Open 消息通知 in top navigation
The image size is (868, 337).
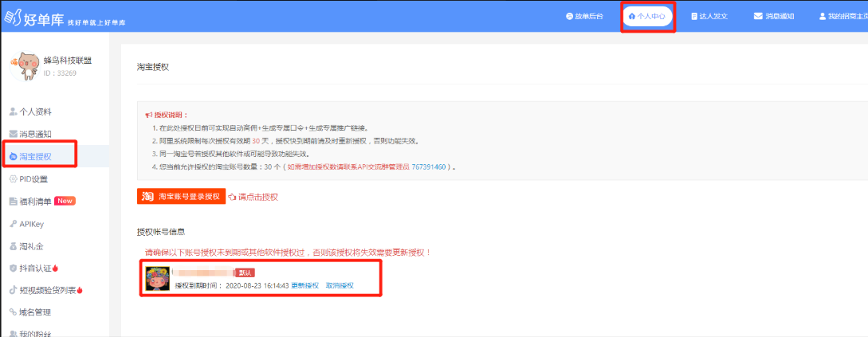pos(774,16)
